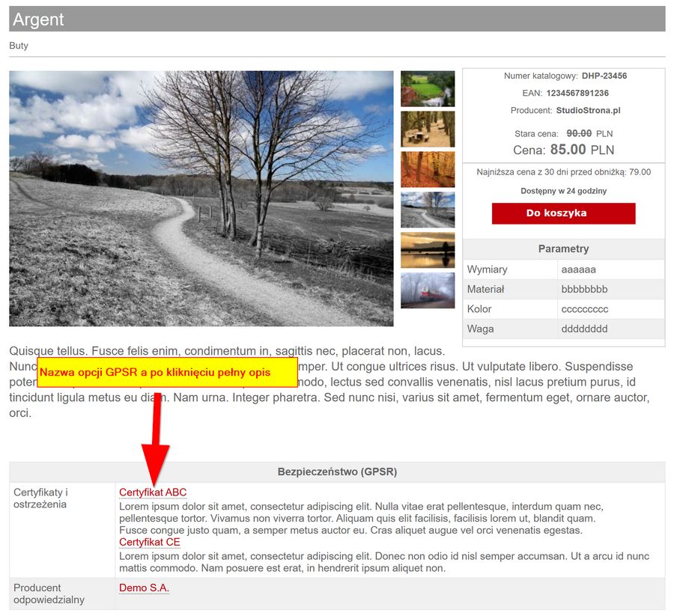
Task: Click the Parametry section header
Action: point(563,248)
